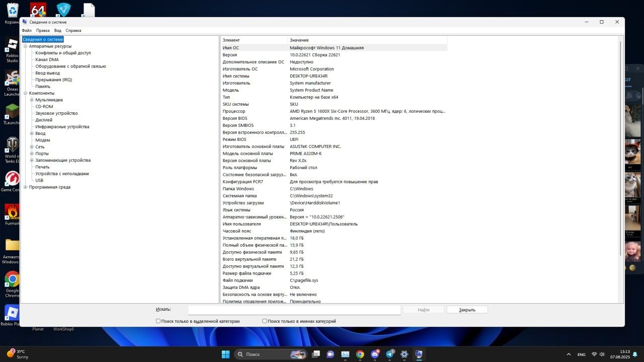The height and width of the screenshot is (362, 644).
Task: Open the weather widget showing 31°C Sunny
Action: pyautogui.click(x=18, y=354)
